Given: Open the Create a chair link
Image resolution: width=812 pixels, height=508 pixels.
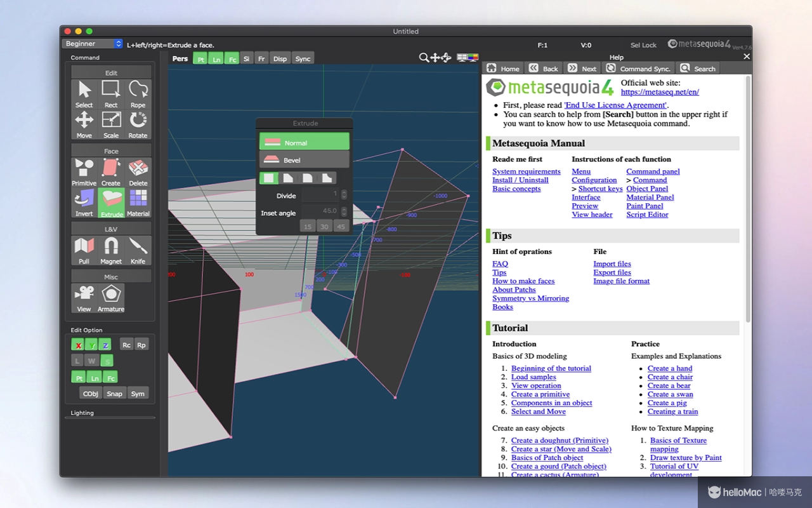Looking at the screenshot, I should tap(670, 377).
